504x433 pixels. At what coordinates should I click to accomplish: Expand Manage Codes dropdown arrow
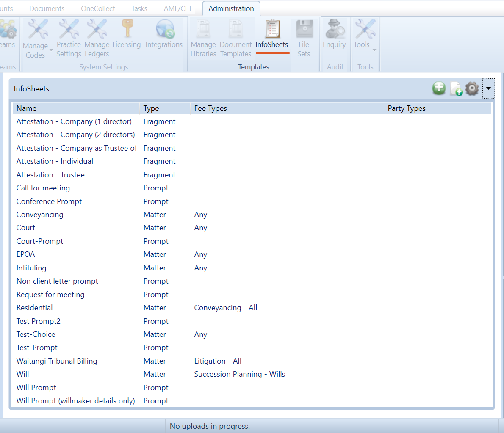click(x=51, y=50)
